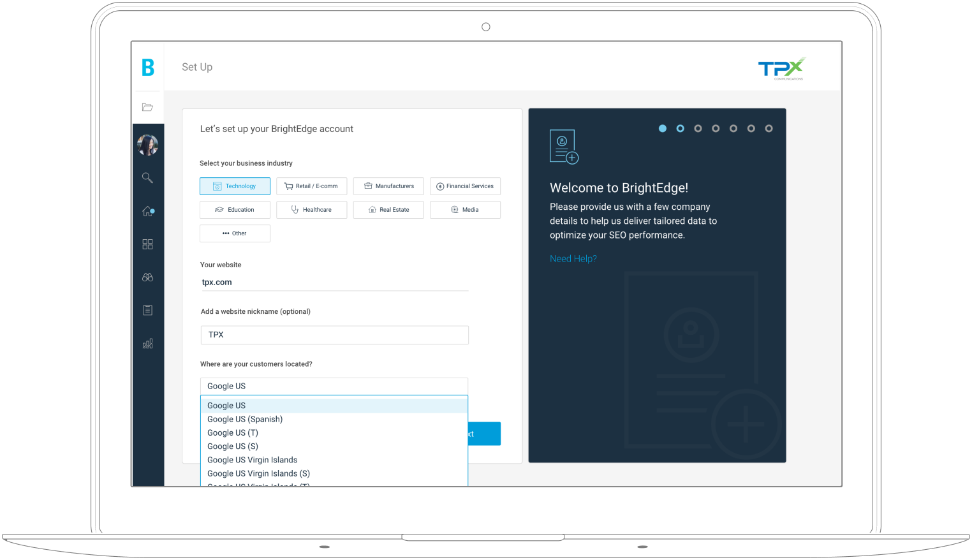Go to third onboarding step dot
This screenshot has height=560, width=972.
tap(698, 129)
